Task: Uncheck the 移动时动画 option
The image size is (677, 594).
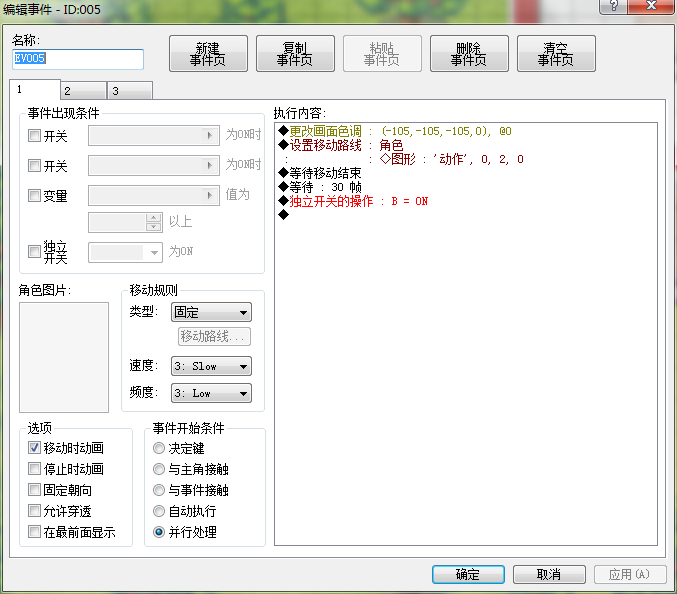Action: (34, 448)
